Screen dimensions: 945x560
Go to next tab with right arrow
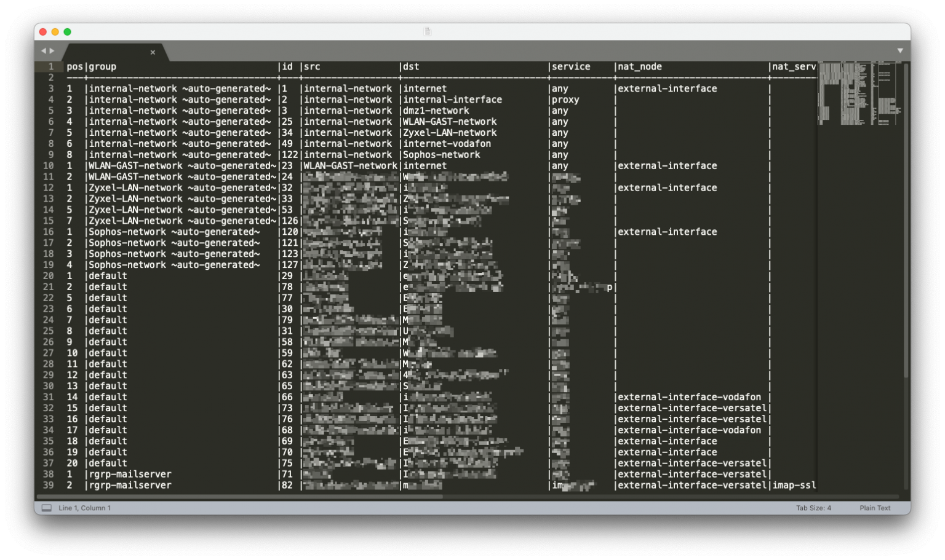pos(52,50)
